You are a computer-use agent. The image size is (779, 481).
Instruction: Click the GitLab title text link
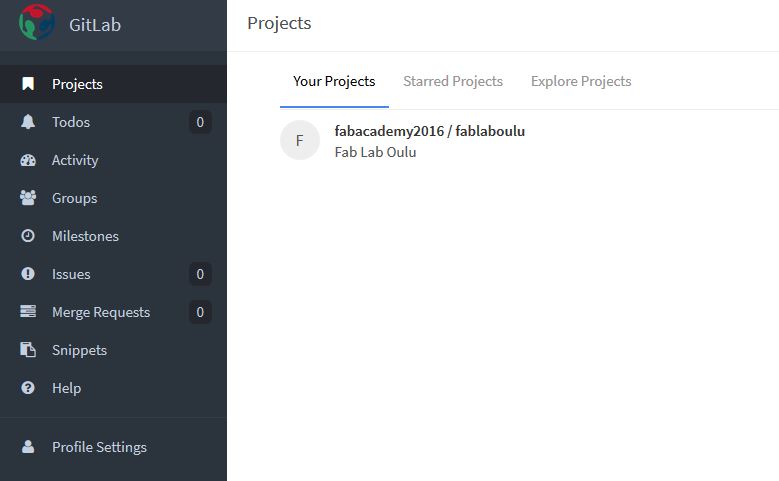tap(95, 25)
